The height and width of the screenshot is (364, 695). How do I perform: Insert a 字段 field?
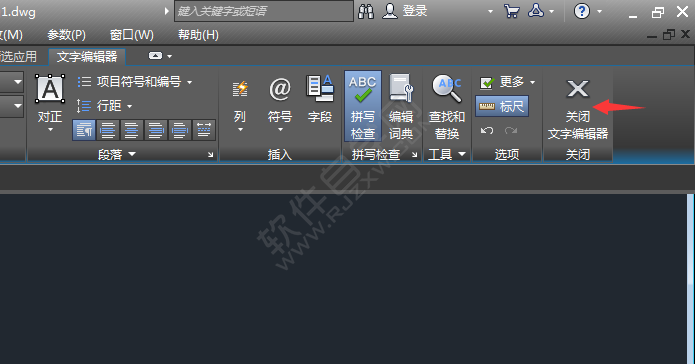320,99
